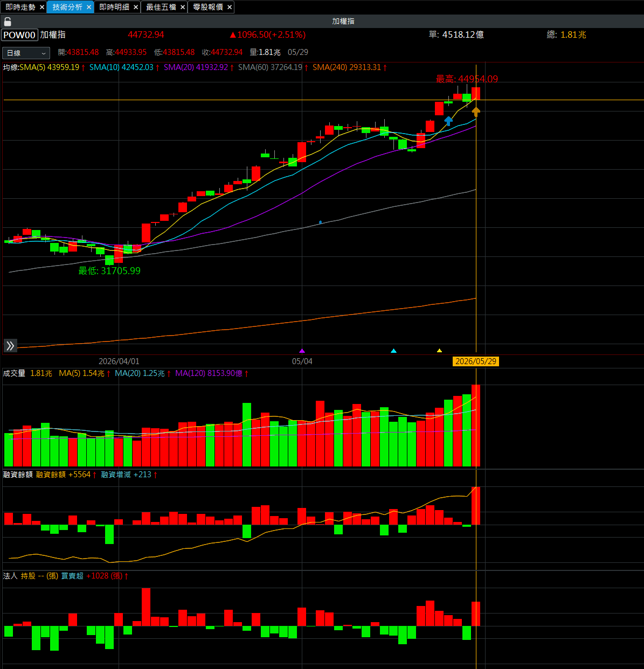Image resolution: width=644 pixels, height=669 pixels.
Task: Click the 收:44732.94 close price
Action: 222,52
